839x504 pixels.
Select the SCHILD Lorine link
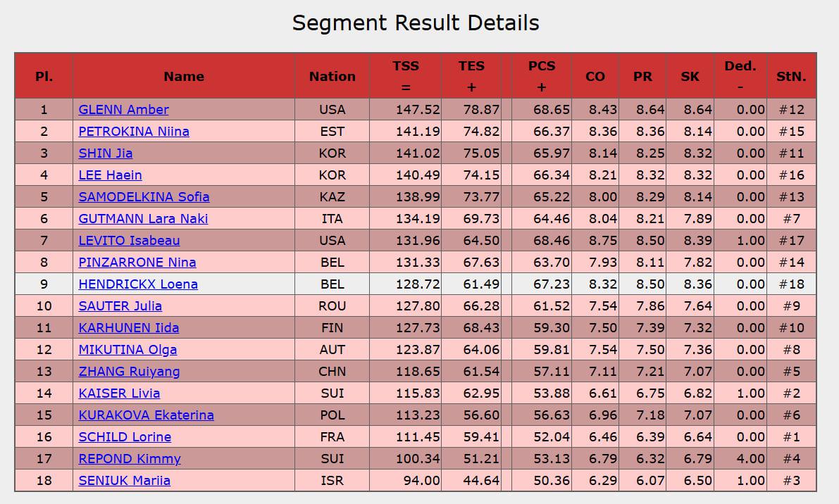(x=125, y=437)
